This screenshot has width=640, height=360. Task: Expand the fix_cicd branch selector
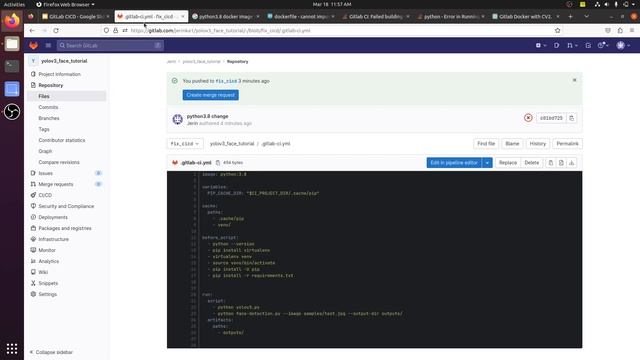click(185, 144)
